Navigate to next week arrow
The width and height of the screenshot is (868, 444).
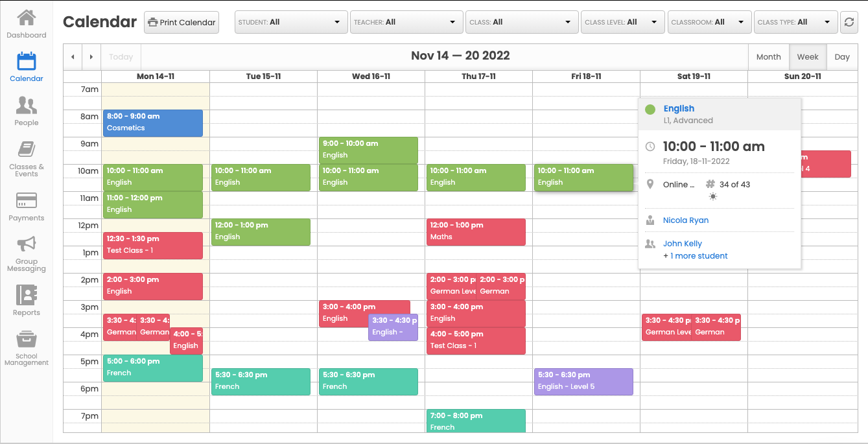(x=91, y=57)
